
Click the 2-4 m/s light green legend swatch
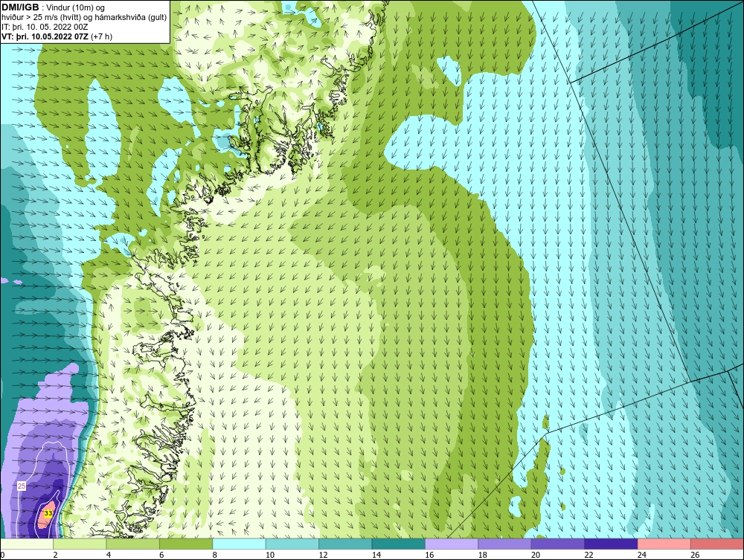point(80,544)
